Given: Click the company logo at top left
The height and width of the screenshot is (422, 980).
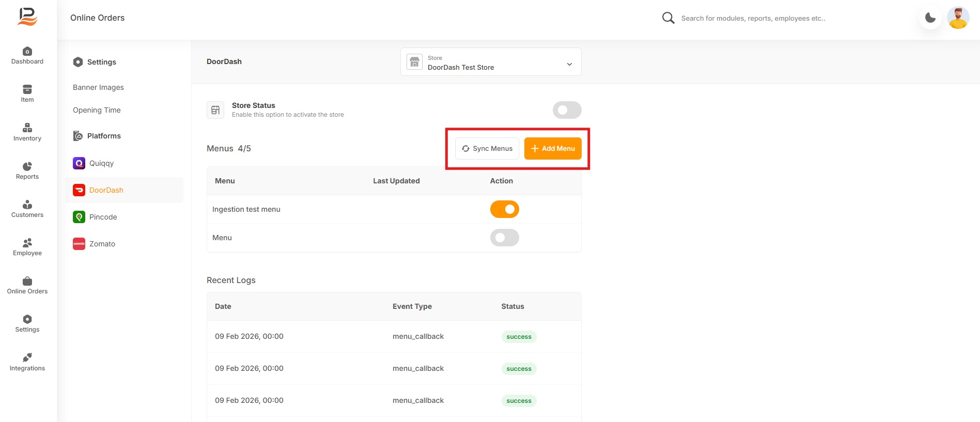Looking at the screenshot, I should [x=27, y=17].
